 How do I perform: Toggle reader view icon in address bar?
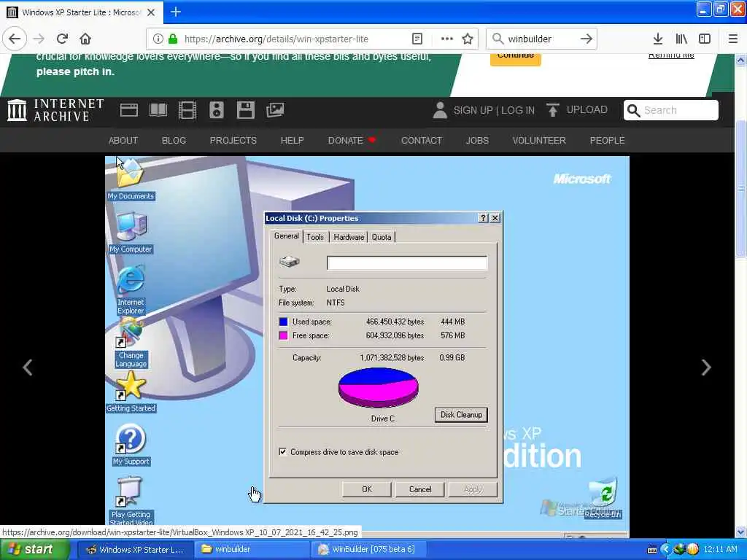point(417,39)
